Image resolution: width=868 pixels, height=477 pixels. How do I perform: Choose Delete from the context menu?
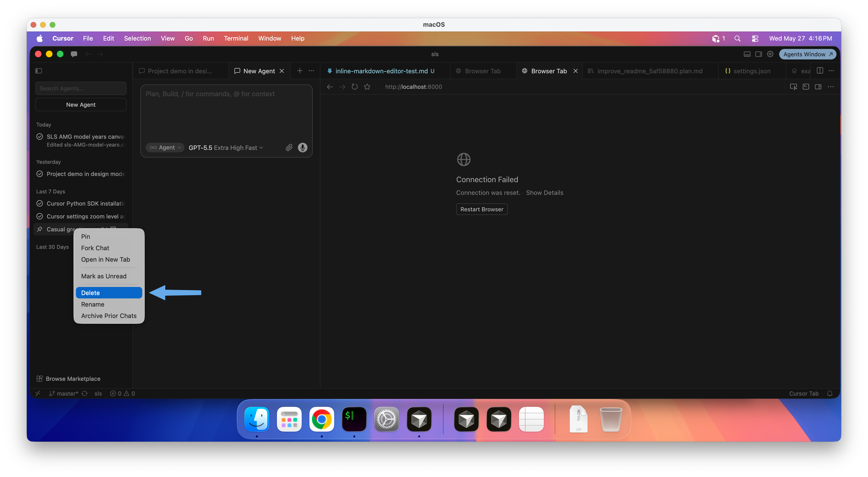tap(109, 293)
